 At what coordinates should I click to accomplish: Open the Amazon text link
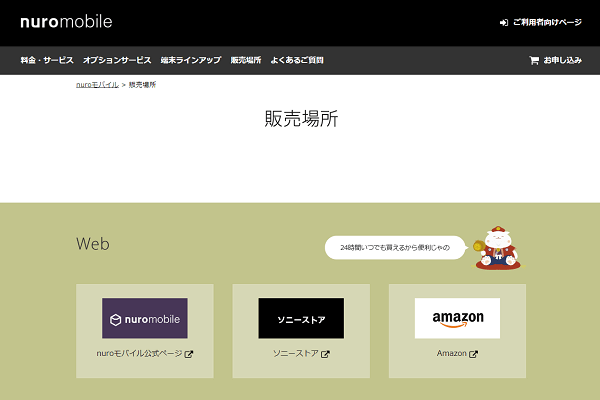452,353
